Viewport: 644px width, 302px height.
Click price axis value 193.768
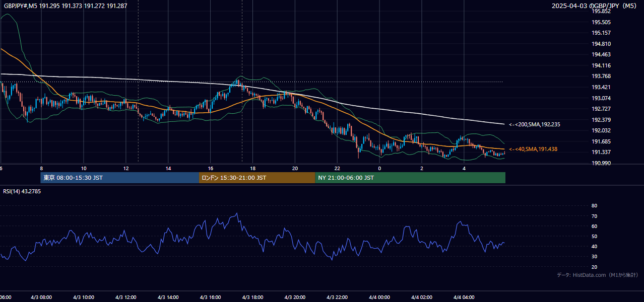601,76
